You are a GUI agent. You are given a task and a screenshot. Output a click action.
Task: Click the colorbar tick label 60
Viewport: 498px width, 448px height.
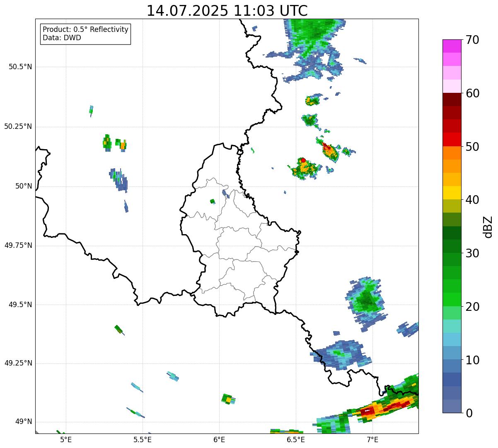coord(473,93)
